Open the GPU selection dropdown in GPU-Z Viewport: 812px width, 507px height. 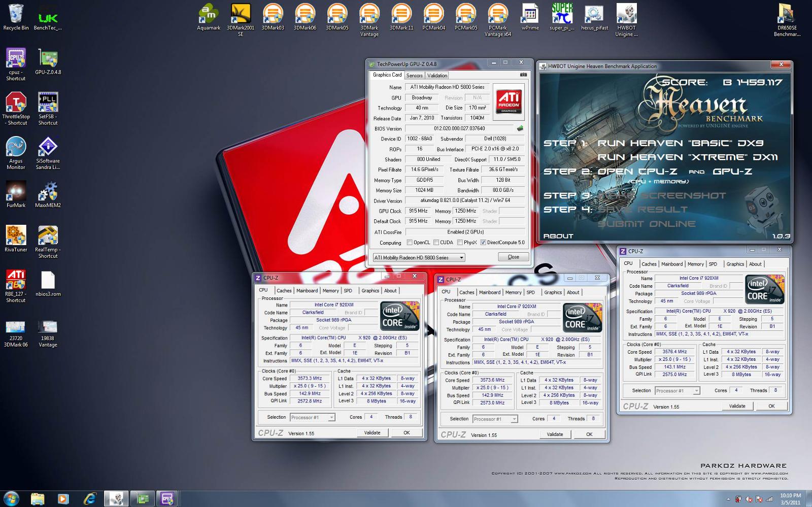[419, 258]
